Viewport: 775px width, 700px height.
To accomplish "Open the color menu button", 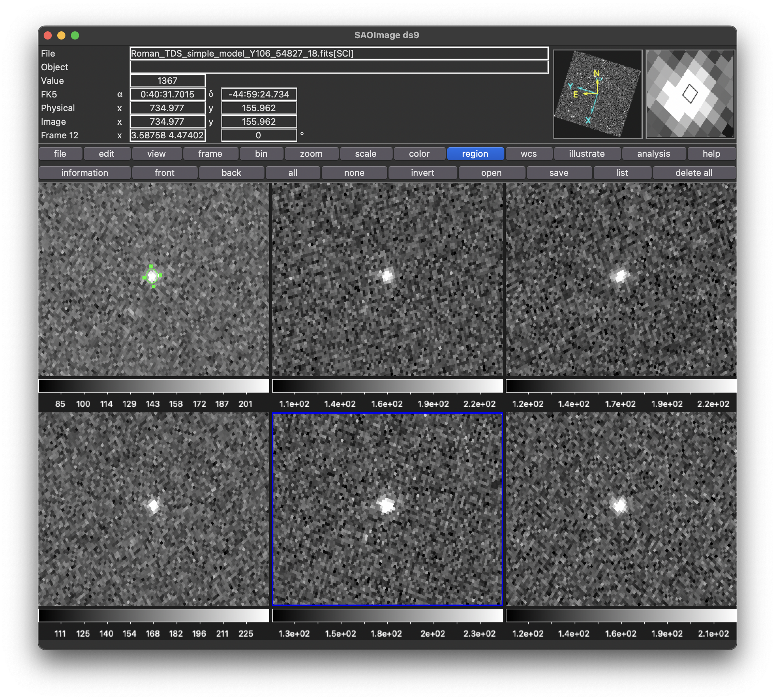I will pyautogui.click(x=419, y=154).
